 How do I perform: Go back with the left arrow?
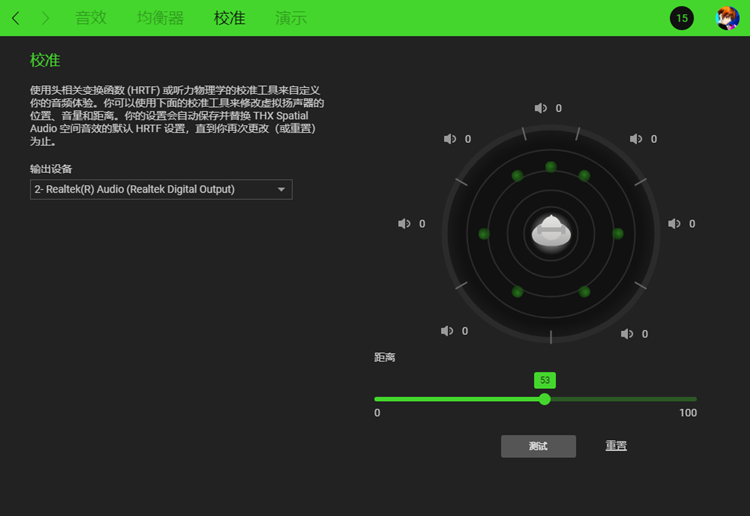pos(16,18)
